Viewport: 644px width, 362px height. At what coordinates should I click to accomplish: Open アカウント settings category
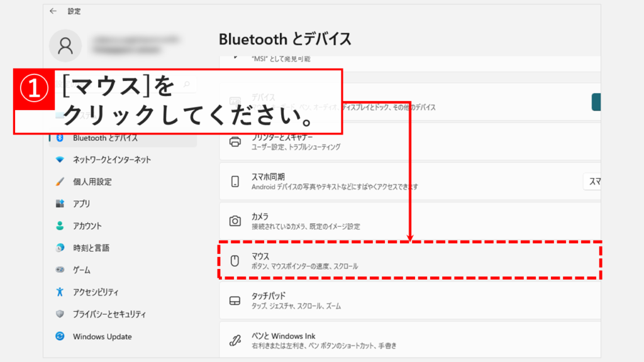123,226
